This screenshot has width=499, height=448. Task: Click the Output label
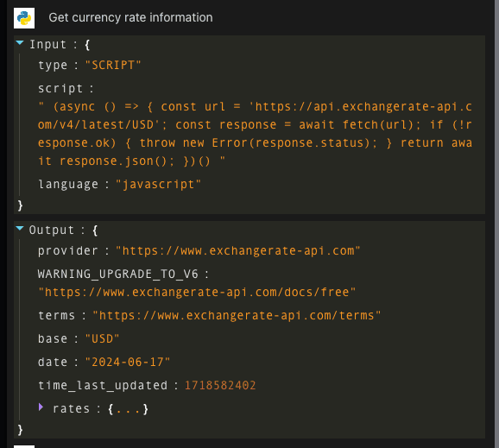52,230
